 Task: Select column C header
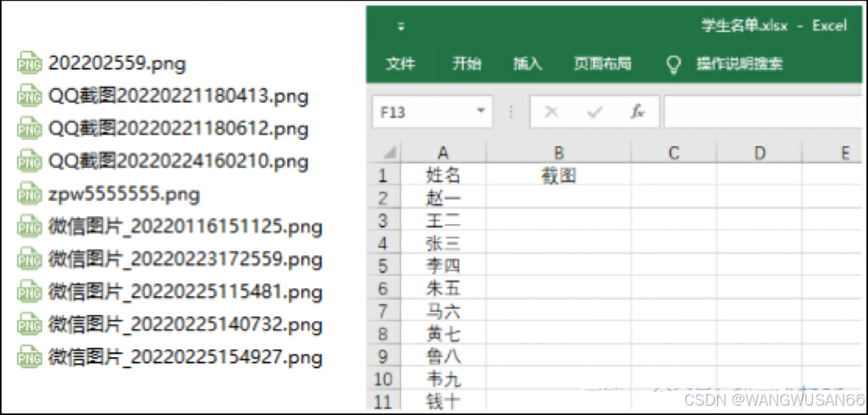tap(674, 153)
